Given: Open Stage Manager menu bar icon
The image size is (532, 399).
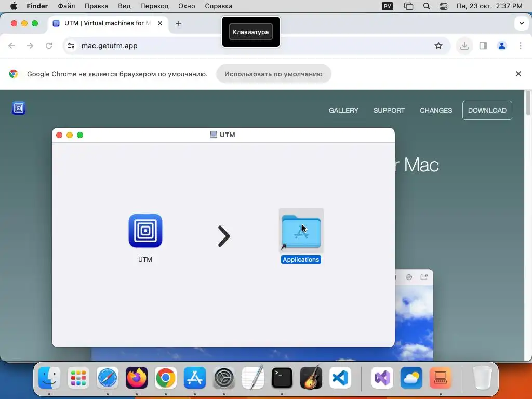Looking at the screenshot, I should tap(408, 6).
